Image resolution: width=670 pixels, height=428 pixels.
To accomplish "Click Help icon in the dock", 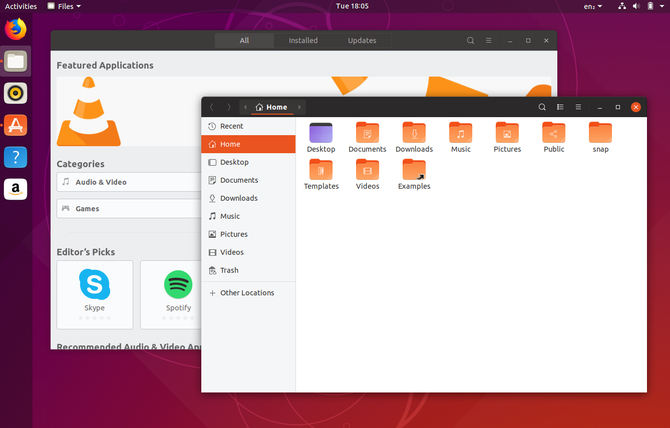I will coord(16,157).
